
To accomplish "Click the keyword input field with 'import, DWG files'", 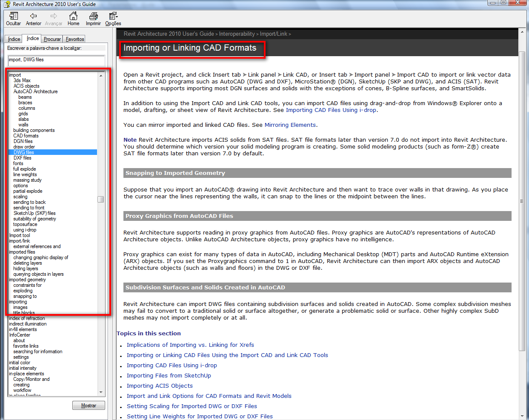I will point(56,60).
